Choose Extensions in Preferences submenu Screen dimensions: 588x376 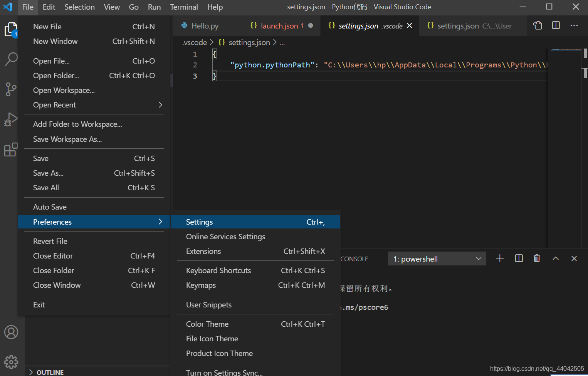click(x=255, y=251)
